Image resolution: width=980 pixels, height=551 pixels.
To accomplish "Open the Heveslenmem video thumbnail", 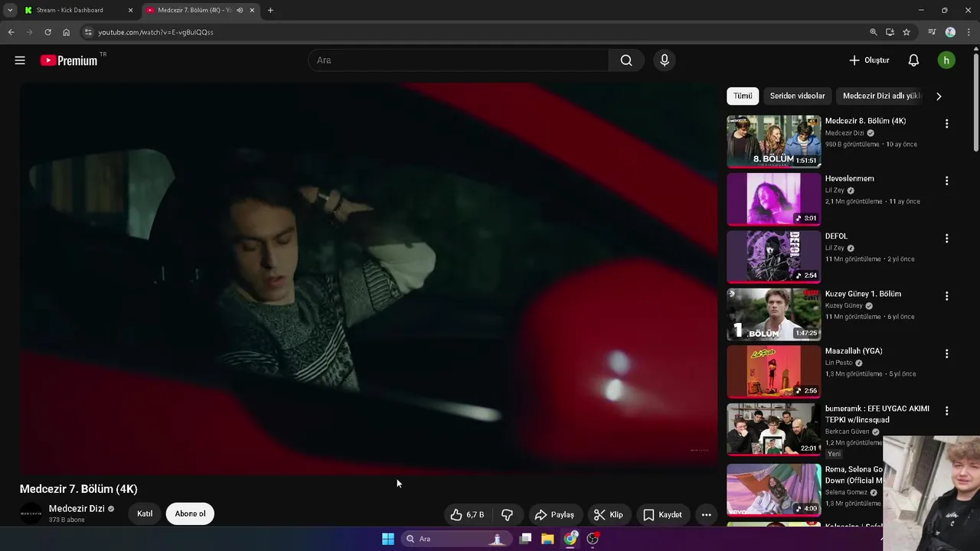I will tap(773, 199).
